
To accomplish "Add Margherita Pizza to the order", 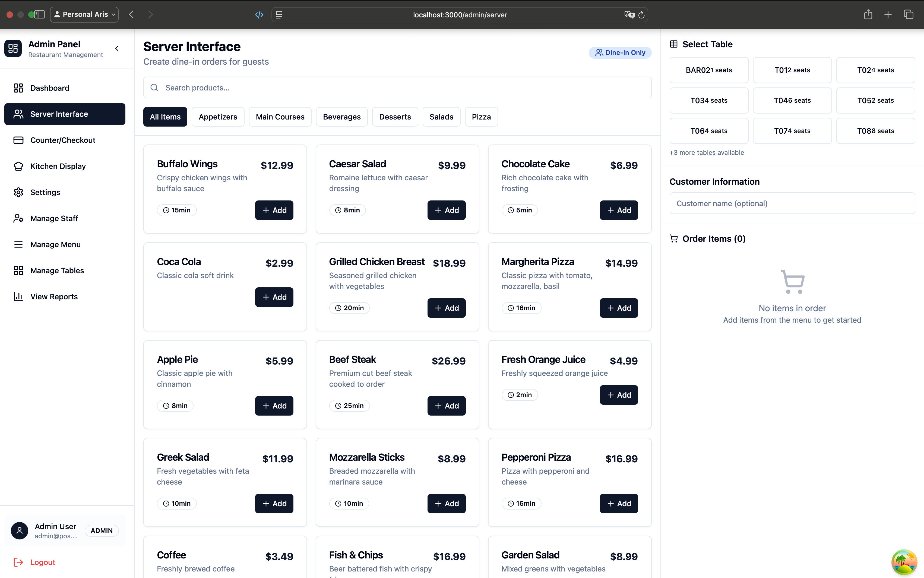I will 619,308.
